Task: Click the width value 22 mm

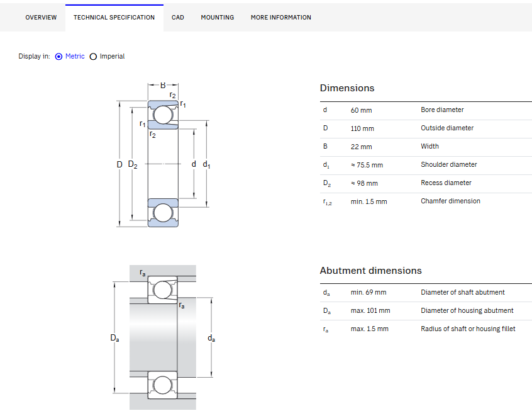Action: point(361,147)
